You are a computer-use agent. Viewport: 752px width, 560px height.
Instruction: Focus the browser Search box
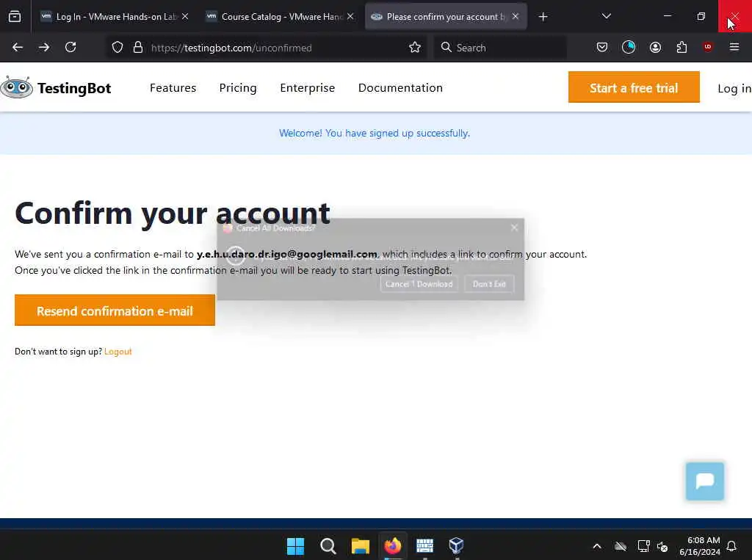pos(500,48)
